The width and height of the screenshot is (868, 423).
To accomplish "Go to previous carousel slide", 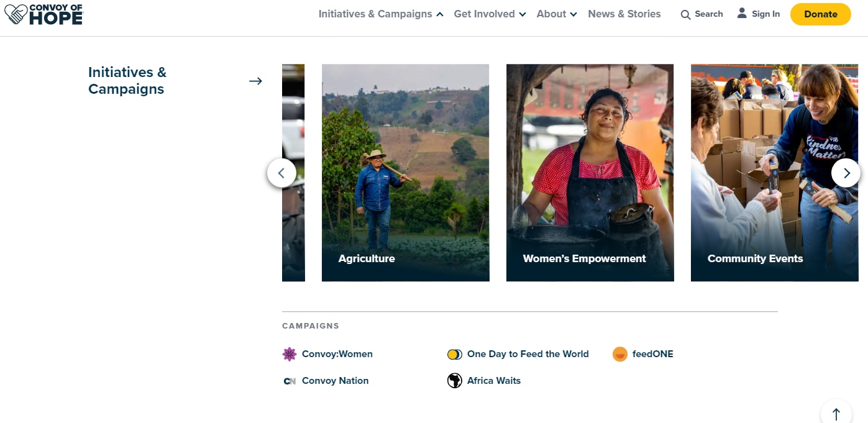I will coord(281,173).
